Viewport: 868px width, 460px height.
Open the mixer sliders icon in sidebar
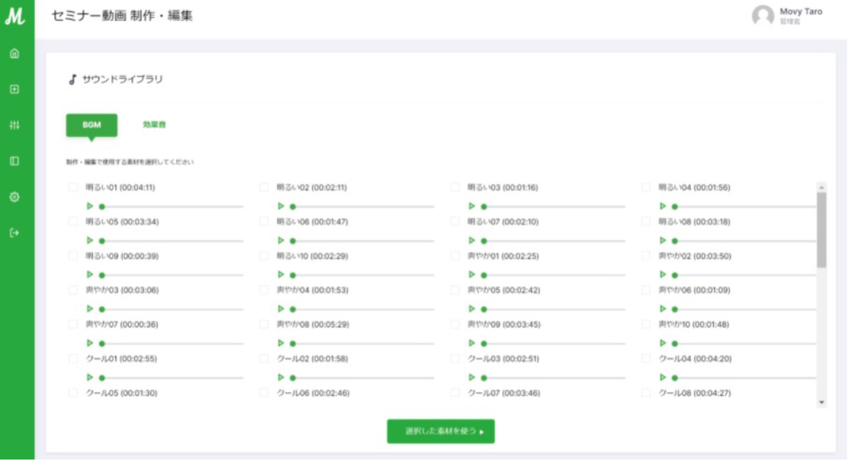15,125
